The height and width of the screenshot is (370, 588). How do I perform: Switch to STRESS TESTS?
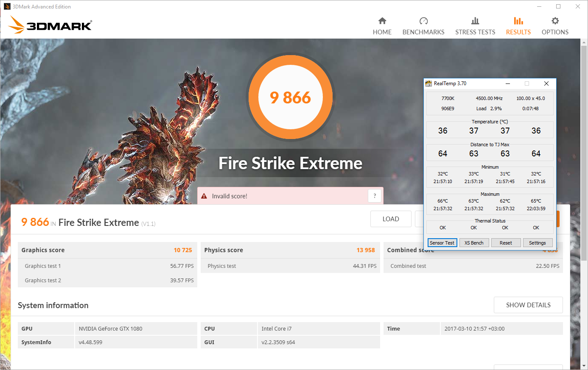[x=475, y=26]
